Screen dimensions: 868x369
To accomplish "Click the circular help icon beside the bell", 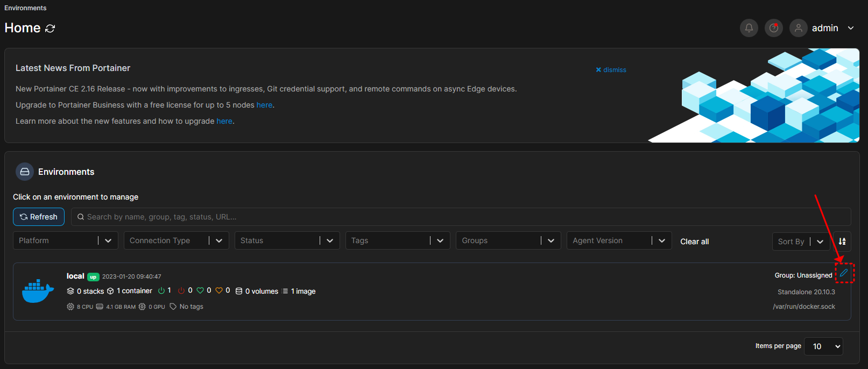I will [773, 28].
